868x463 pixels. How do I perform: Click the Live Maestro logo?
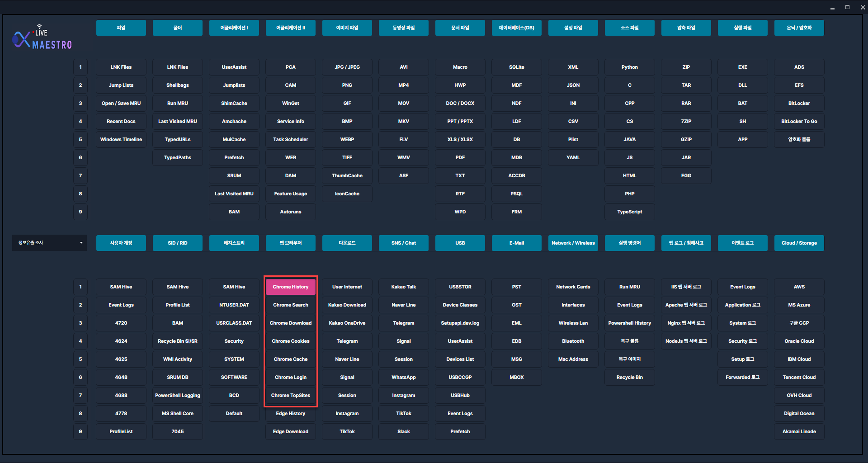pyautogui.click(x=42, y=38)
